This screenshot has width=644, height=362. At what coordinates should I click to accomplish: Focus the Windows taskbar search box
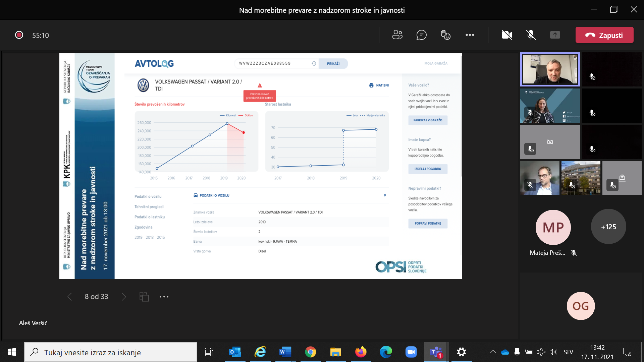pos(111,352)
